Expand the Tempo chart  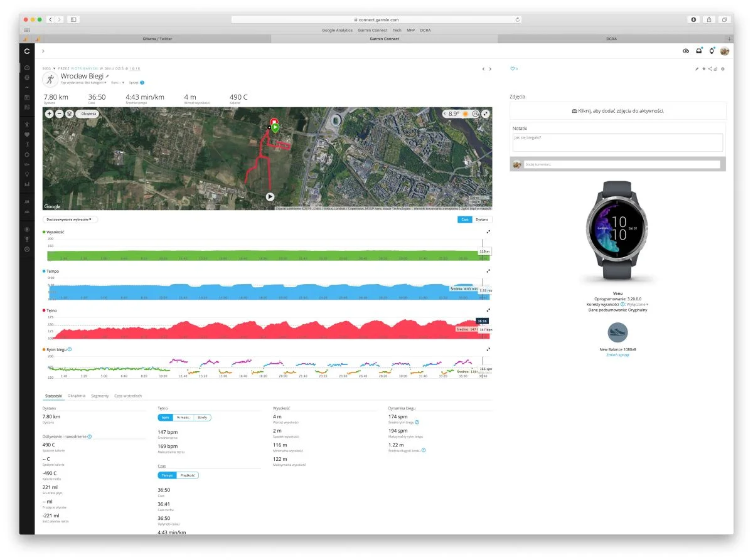click(488, 271)
